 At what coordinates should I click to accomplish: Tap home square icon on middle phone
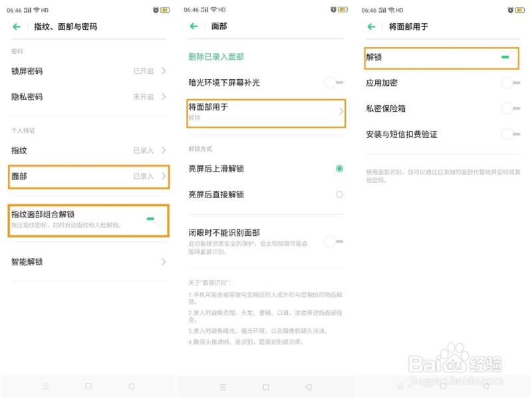pos(266,387)
